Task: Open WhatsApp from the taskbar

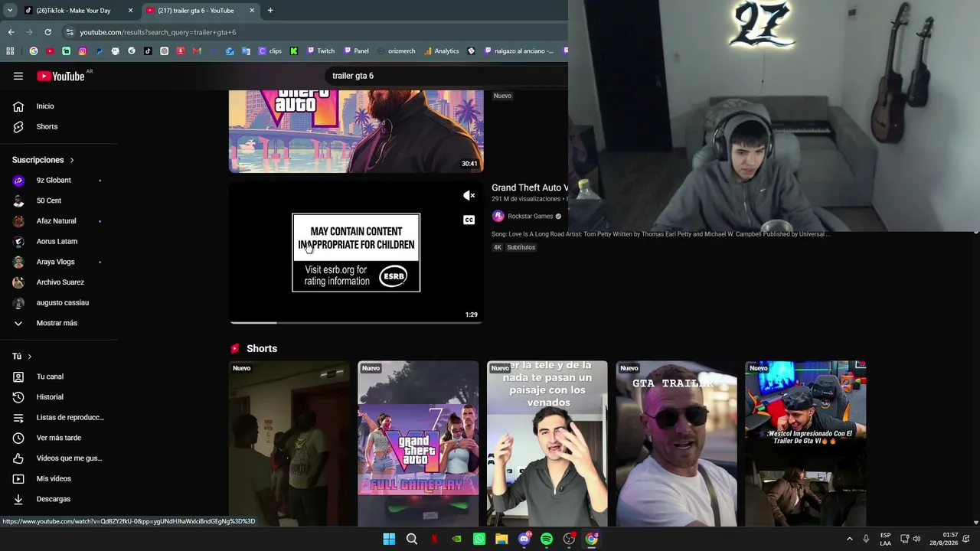Action: pos(479,539)
